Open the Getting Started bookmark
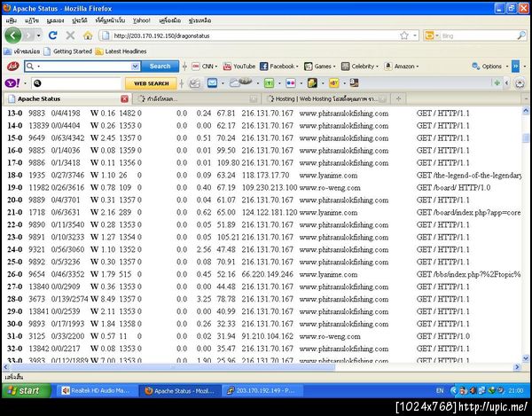This screenshot has height=416, width=532. [x=68, y=51]
